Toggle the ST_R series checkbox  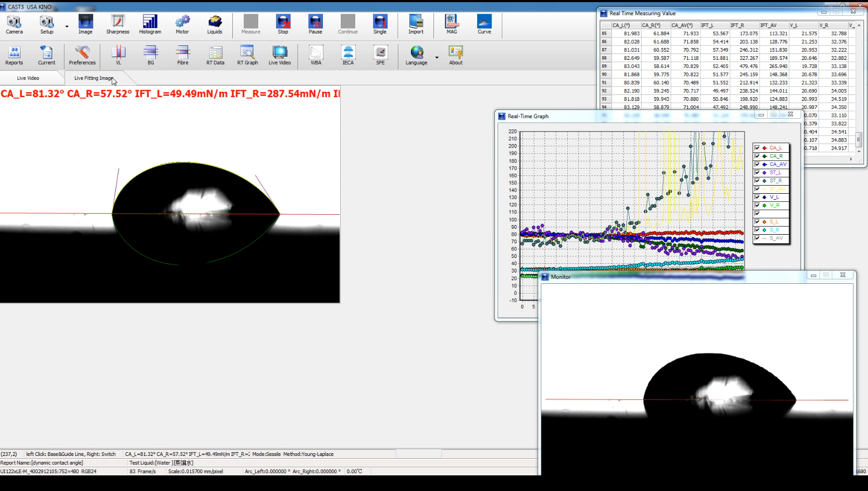pyautogui.click(x=757, y=181)
